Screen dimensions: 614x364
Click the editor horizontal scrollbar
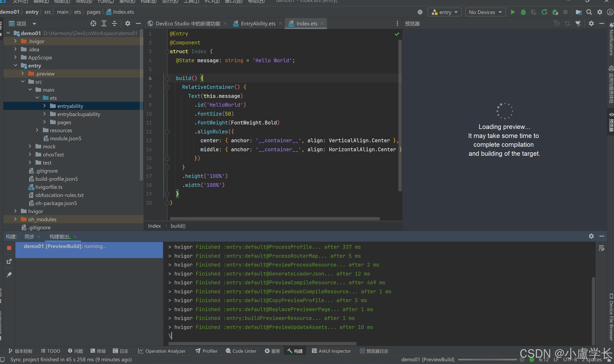(x=275, y=218)
